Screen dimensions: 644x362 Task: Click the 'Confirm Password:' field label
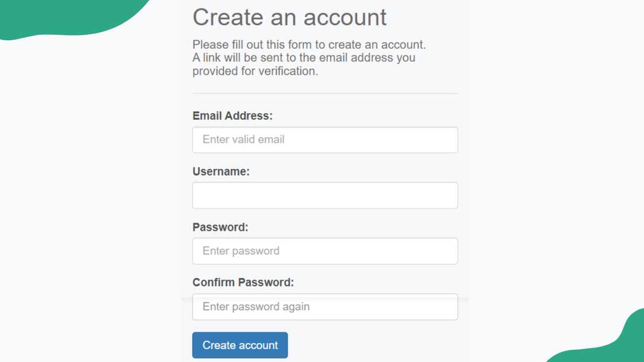point(243,282)
